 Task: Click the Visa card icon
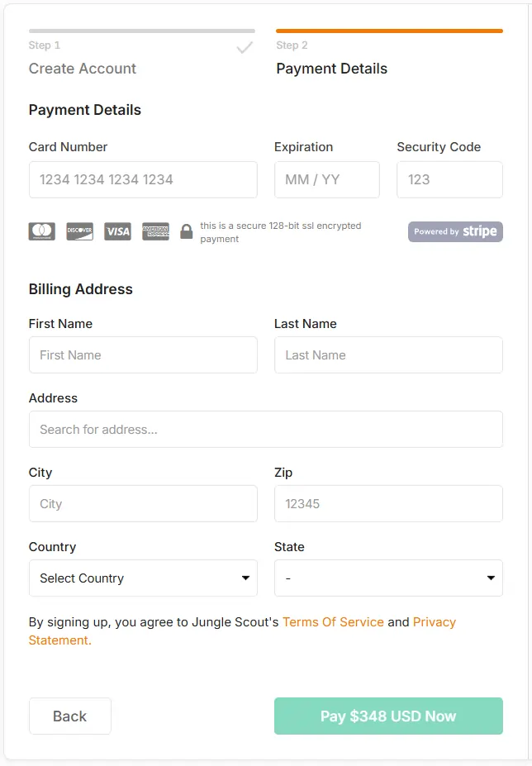click(x=117, y=231)
